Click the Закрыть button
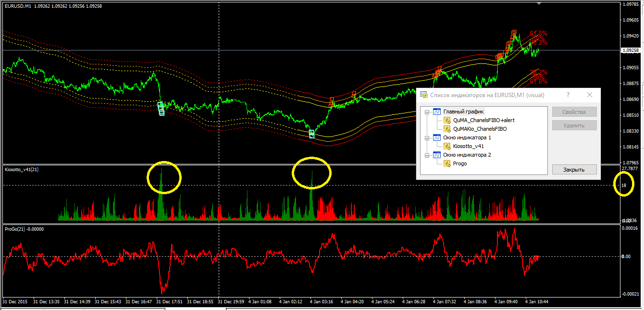Viewport: 644px width, 310px height. pos(574,170)
